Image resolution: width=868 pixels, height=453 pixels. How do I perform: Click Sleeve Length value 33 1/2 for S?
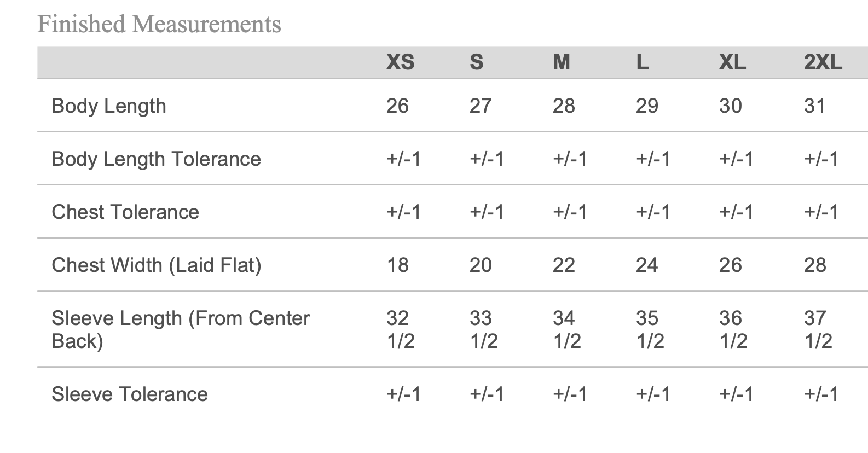coord(483,329)
